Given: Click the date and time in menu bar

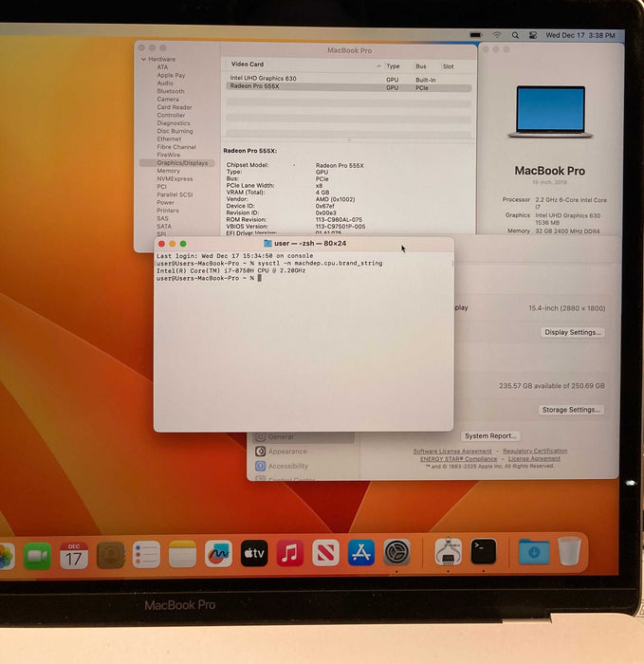Looking at the screenshot, I should [580, 36].
